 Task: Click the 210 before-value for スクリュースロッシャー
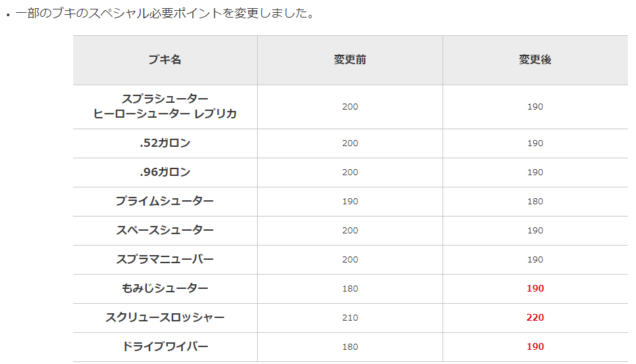[x=350, y=318]
